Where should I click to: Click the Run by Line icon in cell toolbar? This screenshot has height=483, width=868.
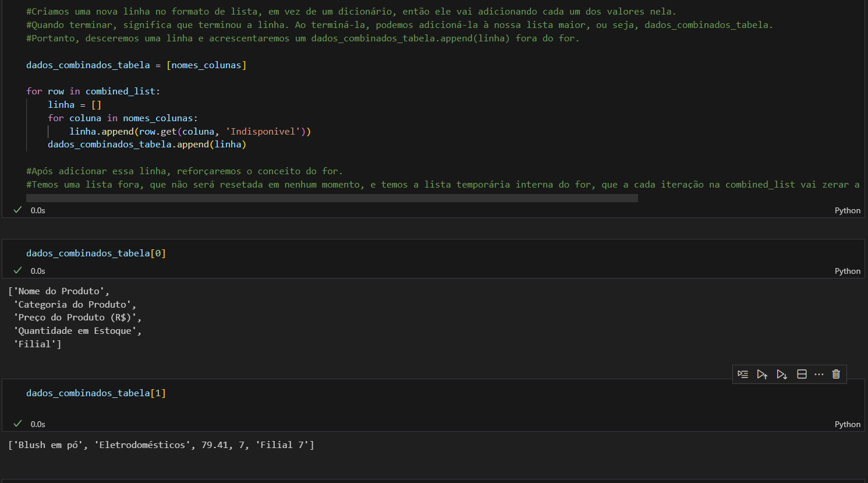[x=743, y=374]
